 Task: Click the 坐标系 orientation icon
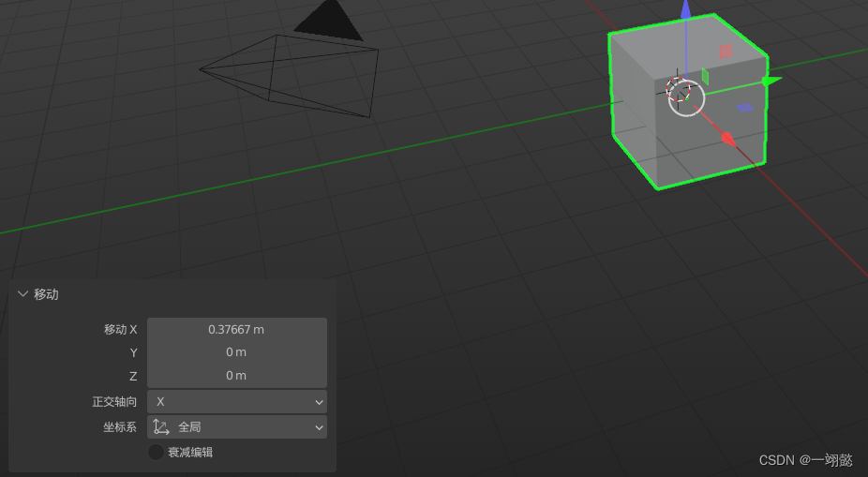tap(161, 426)
